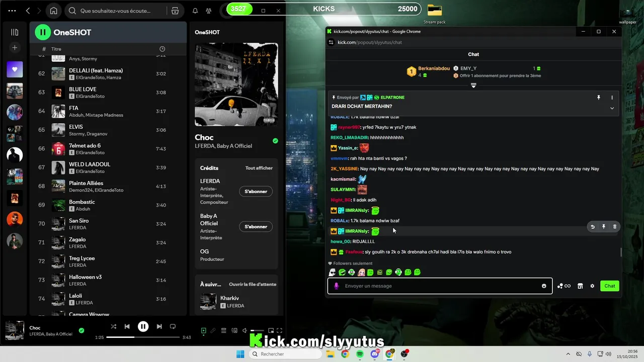Create a new playlist with the plus button
This screenshot has width=644, height=362.
coord(15,48)
